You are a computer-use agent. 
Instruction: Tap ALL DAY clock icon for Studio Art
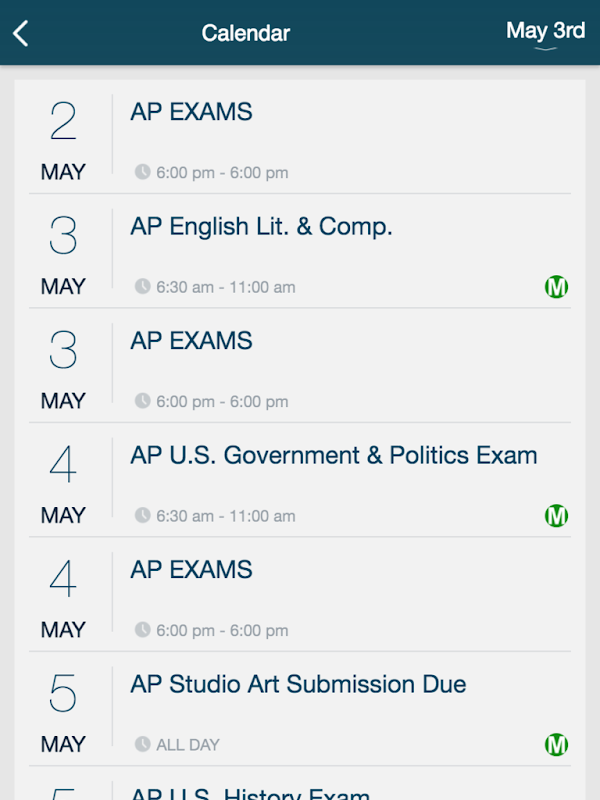click(143, 745)
